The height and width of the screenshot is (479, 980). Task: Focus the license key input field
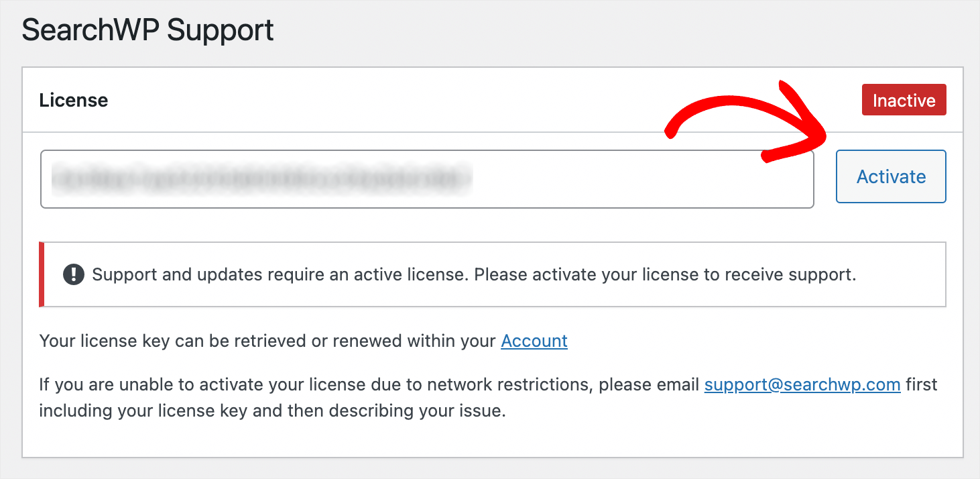pos(427,178)
